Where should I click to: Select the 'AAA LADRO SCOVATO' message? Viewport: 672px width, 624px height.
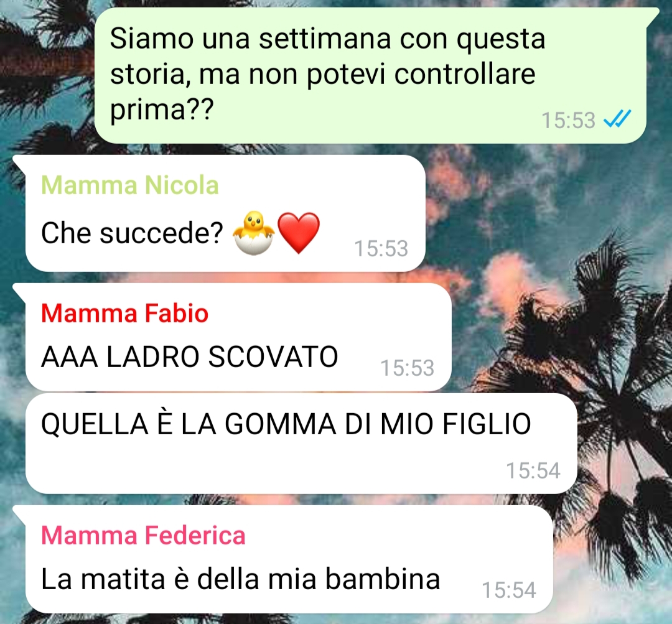tap(190, 356)
